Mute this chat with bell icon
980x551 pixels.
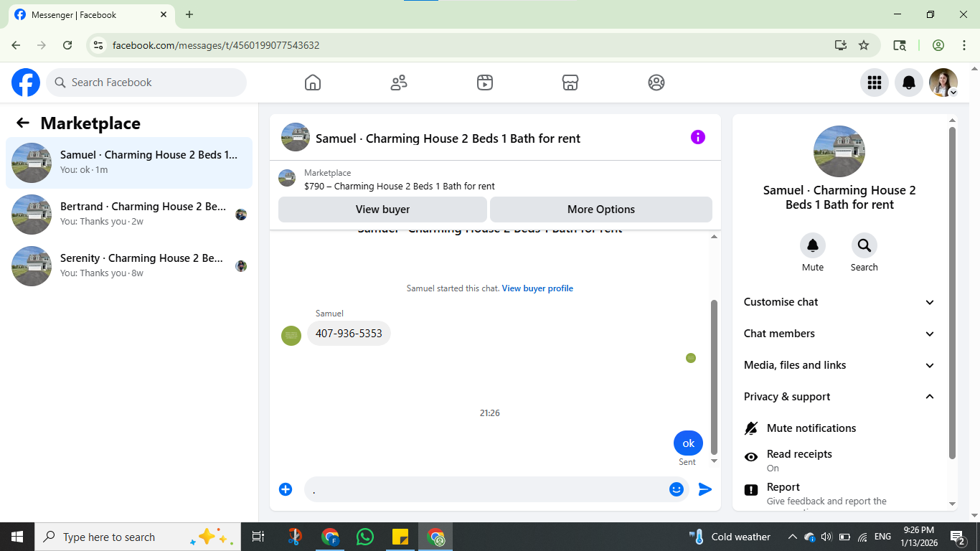click(x=813, y=245)
